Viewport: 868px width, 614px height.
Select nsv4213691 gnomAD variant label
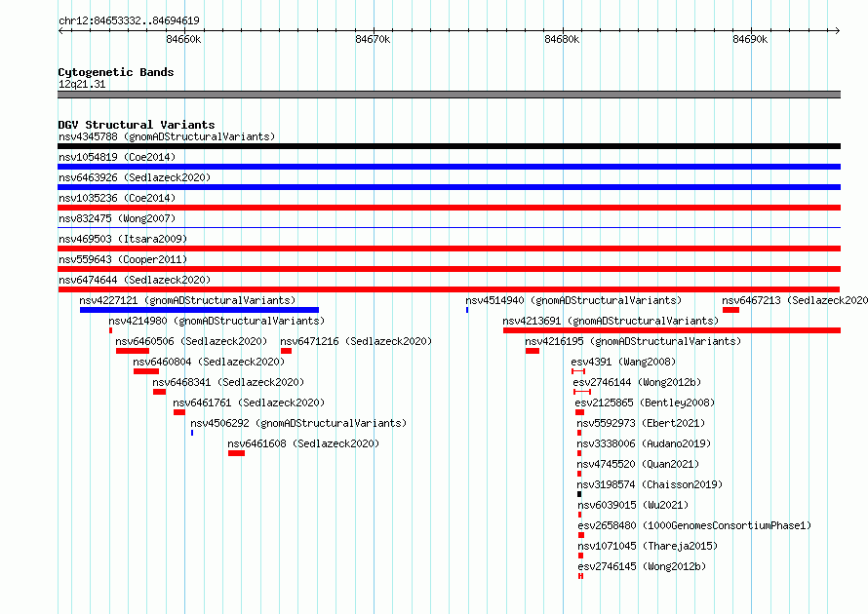(611, 321)
